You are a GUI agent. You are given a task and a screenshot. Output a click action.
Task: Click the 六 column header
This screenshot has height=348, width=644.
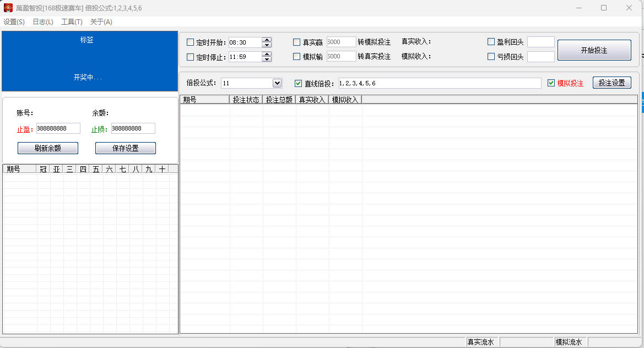(109, 168)
